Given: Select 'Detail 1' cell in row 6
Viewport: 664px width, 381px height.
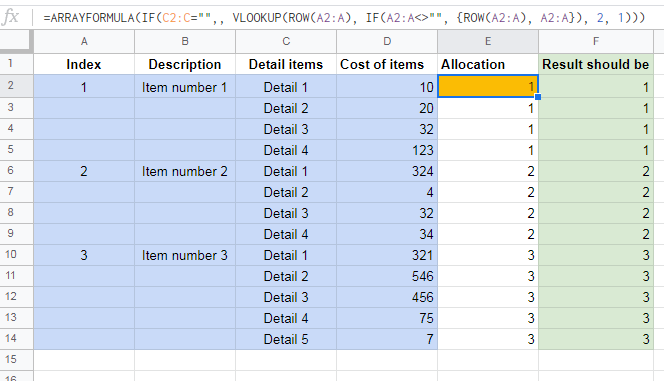Looking at the screenshot, I should (286, 171).
